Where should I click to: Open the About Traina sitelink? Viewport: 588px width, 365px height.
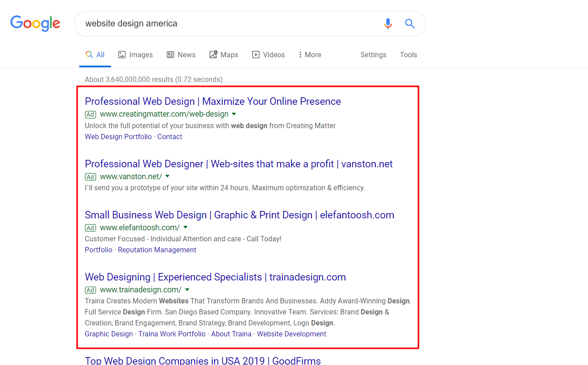[231, 334]
